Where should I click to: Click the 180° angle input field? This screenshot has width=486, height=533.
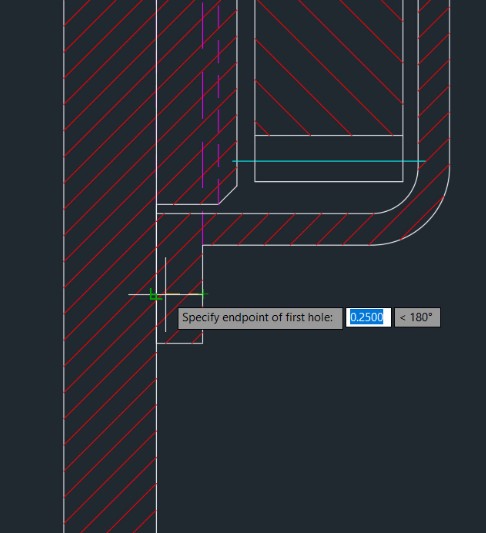click(x=417, y=317)
